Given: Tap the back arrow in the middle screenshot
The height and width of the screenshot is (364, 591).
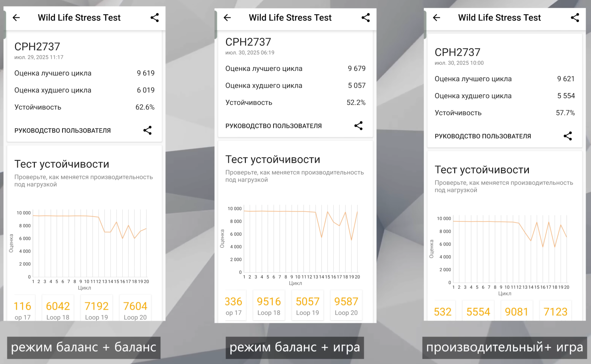Looking at the screenshot, I should [x=227, y=17].
